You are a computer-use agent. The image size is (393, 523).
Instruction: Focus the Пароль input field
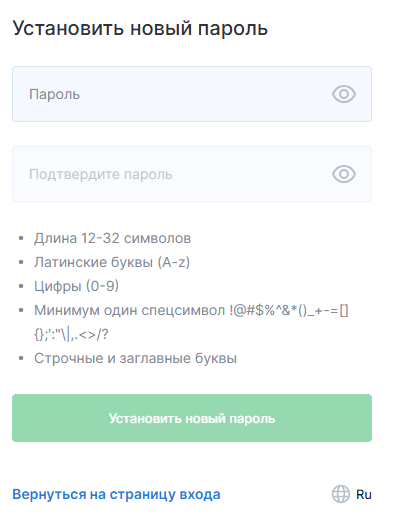tap(192, 94)
